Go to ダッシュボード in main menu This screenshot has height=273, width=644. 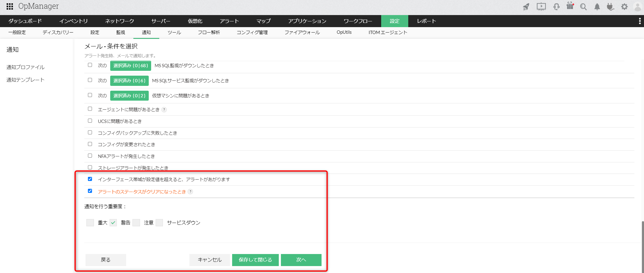25,21
